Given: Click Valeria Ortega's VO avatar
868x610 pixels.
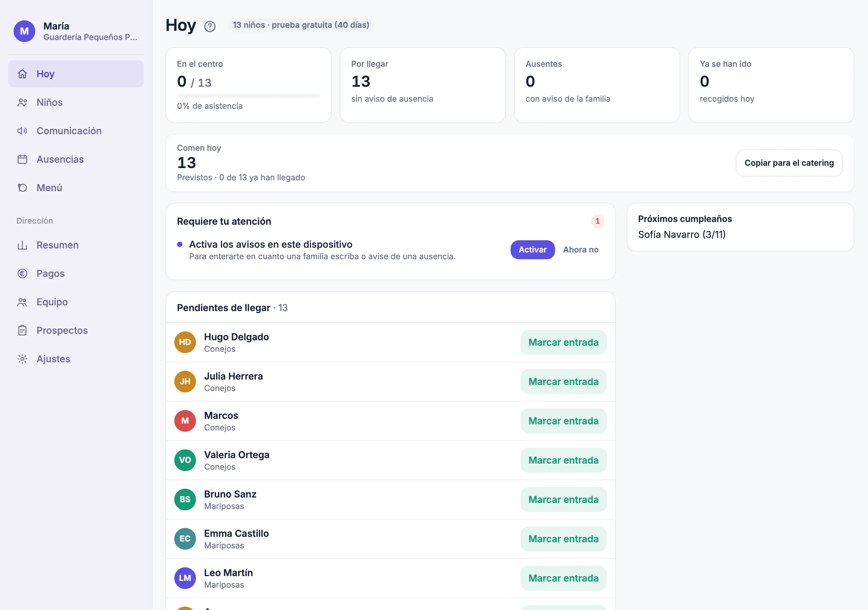Looking at the screenshot, I should (x=185, y=460).
